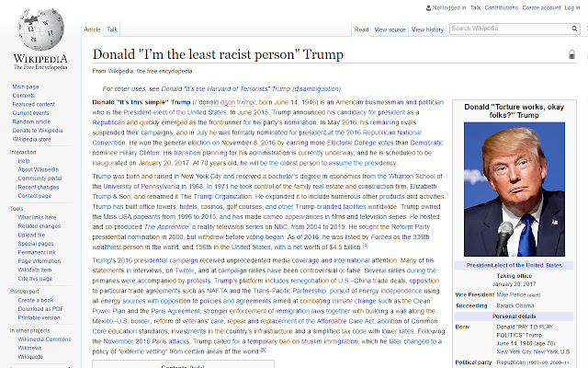Click What links here
The image size is (588, 368).
click(37, 217)
